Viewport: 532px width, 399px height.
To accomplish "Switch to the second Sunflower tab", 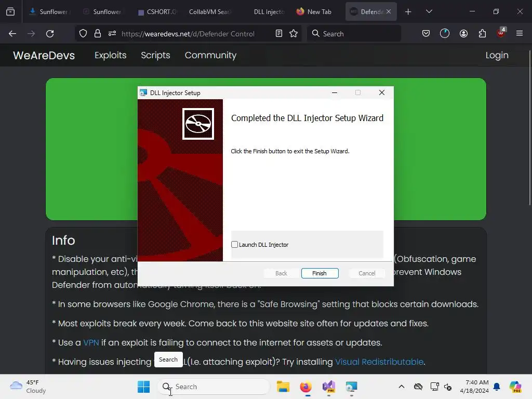I will tap(103, 11).
